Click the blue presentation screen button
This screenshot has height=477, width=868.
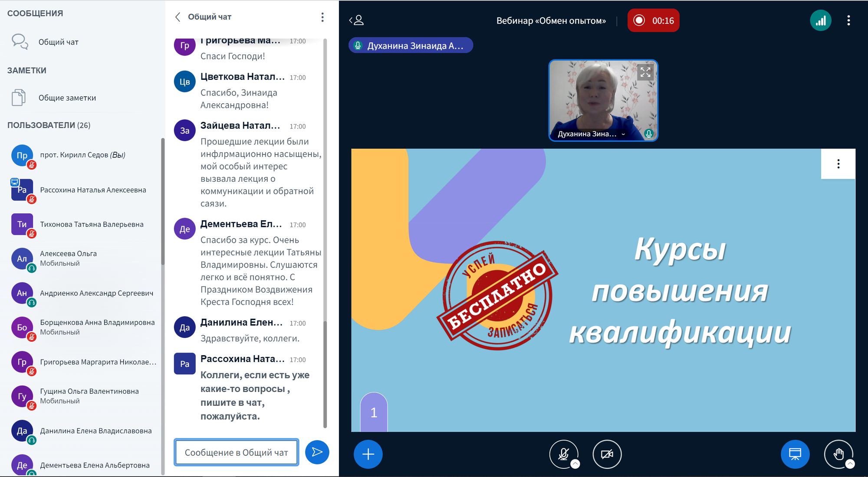(x=795, y=454)
